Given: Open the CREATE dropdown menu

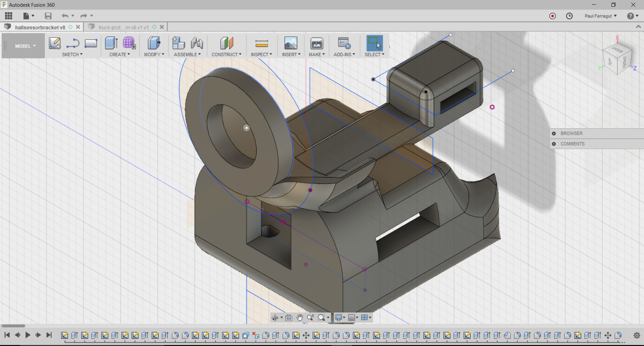Looking at the screenshot, I should click(x=119, y=55).
